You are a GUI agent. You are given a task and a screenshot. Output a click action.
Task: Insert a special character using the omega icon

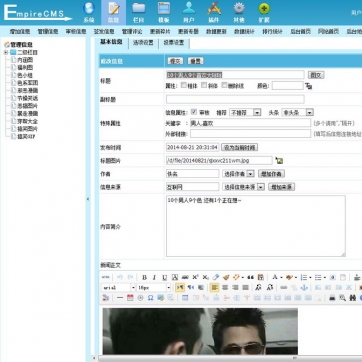pyautogui.click(x=150, y=298)
